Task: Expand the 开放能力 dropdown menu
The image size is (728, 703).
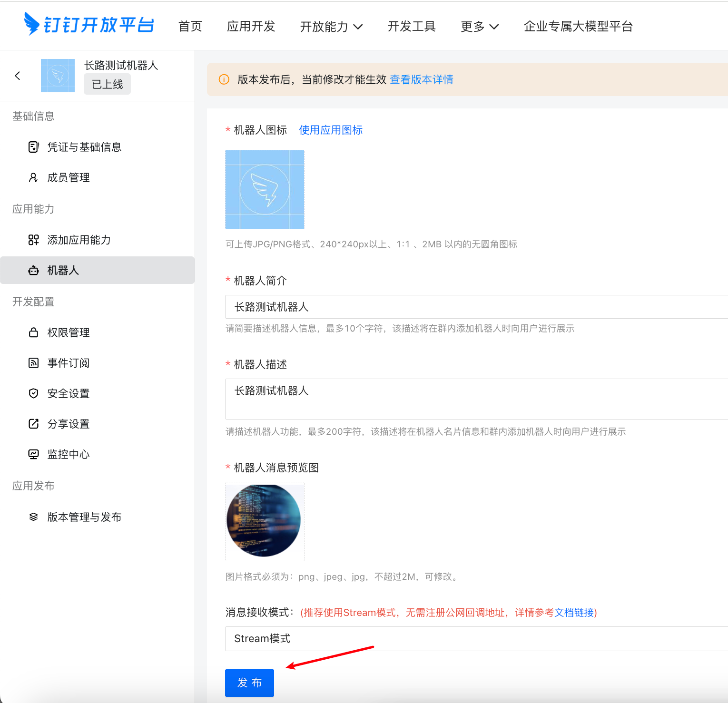Action: coord(331,27)
